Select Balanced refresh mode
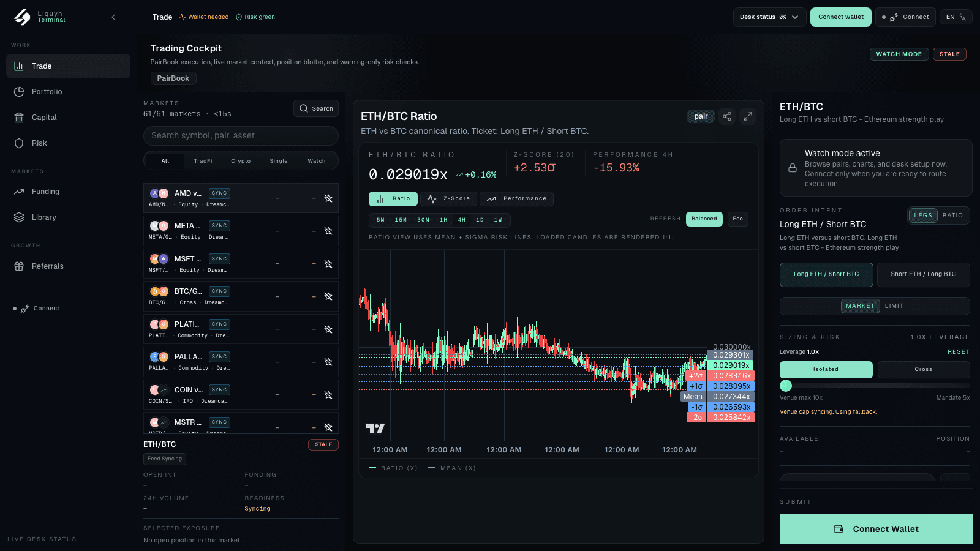 click(x=704, y=219)
